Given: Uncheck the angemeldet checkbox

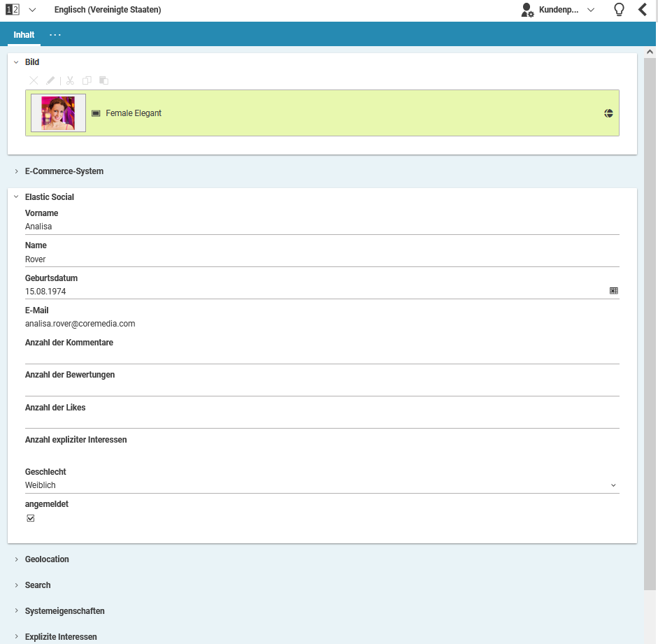Looking at the screenshot, I should click(x=30, y=517).
